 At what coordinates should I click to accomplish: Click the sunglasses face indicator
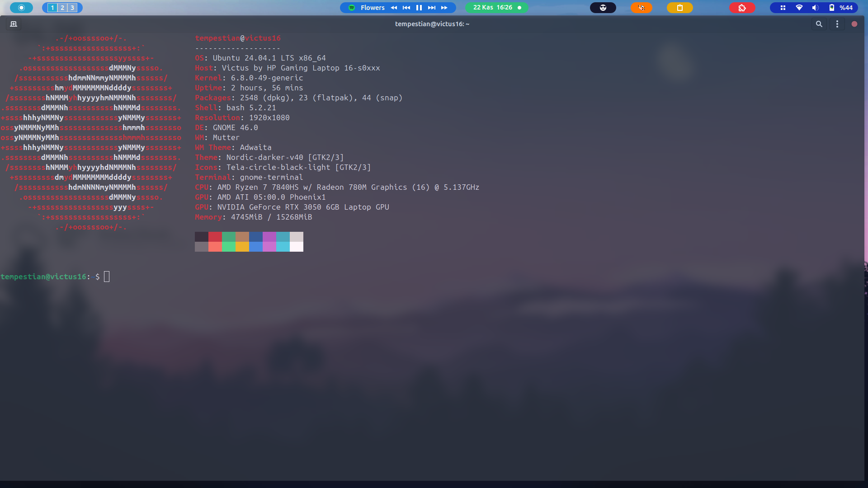603,8
